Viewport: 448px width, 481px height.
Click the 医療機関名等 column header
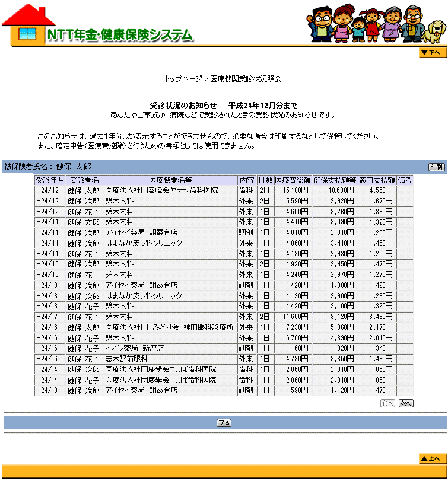(170, 180)
